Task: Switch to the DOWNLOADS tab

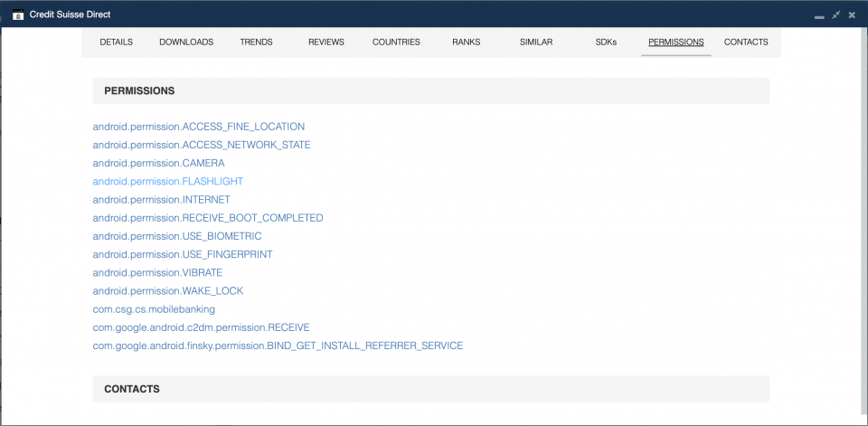Action: click(186, 42)
